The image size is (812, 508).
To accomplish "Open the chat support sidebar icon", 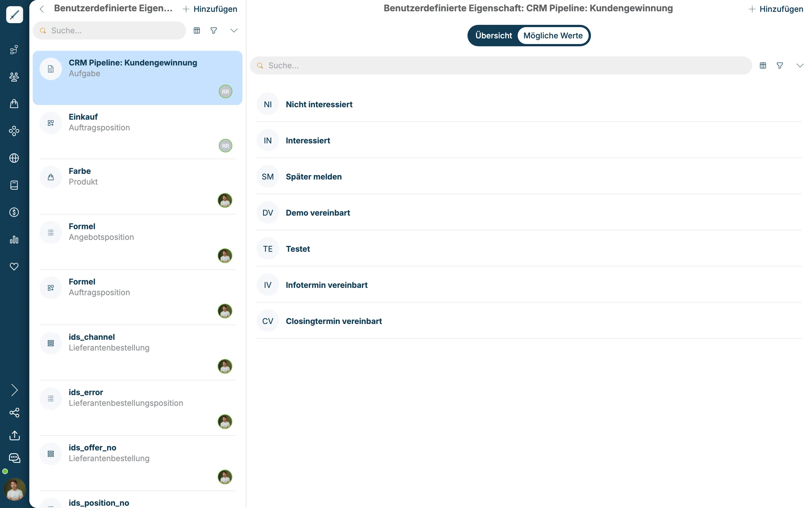I will [14, 458].
